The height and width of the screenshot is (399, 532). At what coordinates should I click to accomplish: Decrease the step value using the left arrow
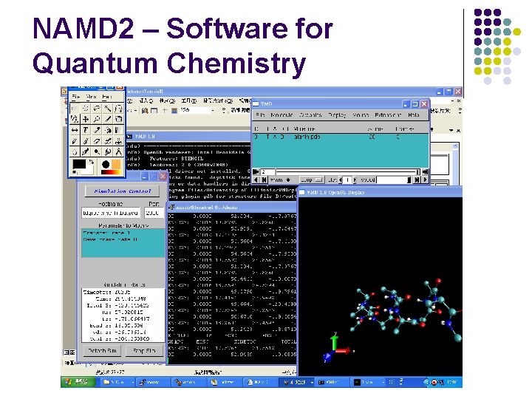pos(341,180)
